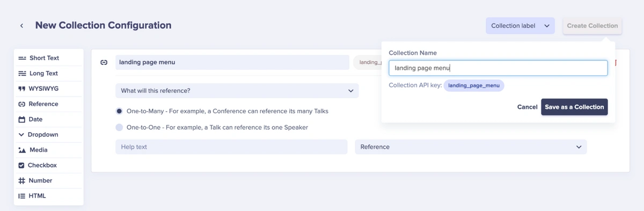Select the One-to-Many radio option

click(119, 111)
